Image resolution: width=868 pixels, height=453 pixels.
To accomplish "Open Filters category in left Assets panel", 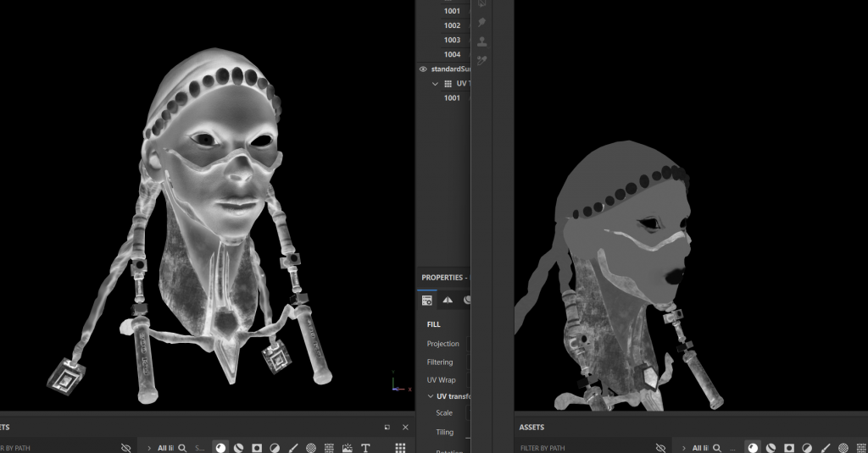I will coord(275,448).
